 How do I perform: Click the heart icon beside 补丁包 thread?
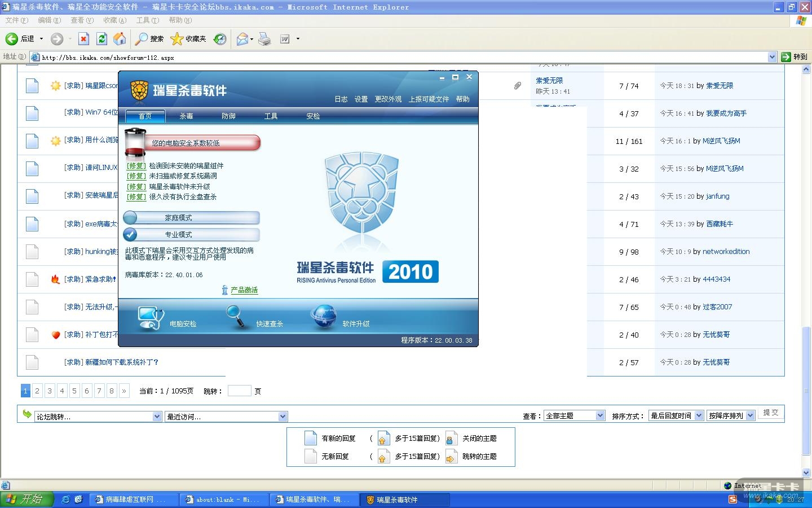coord(55,335)
